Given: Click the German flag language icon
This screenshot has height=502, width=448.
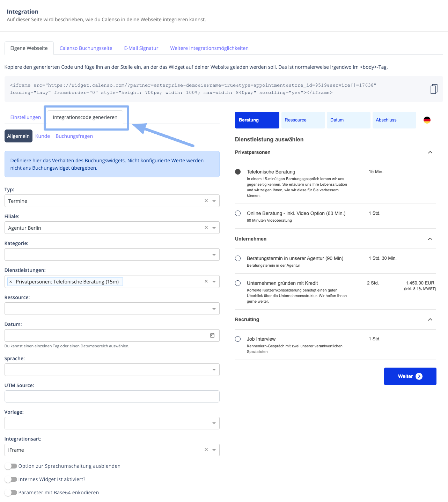Looking at the screenshot, I should click(x=427, y=120).
